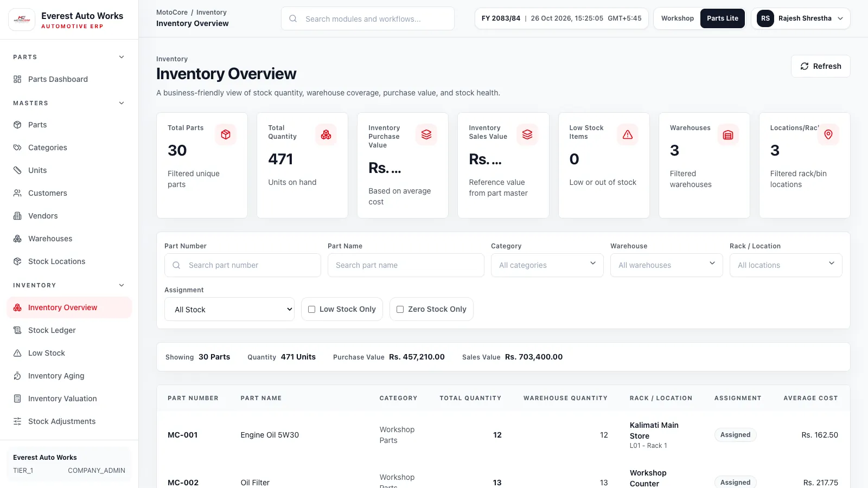Click the Assigned badge for MC-001

735,435
